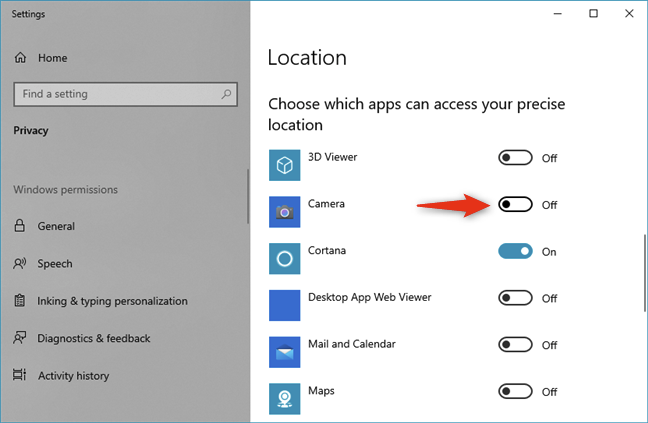Screen dimensions: 648x423
Task: Click the Mail and Calendar app icon
Action: tap(284, 352)
